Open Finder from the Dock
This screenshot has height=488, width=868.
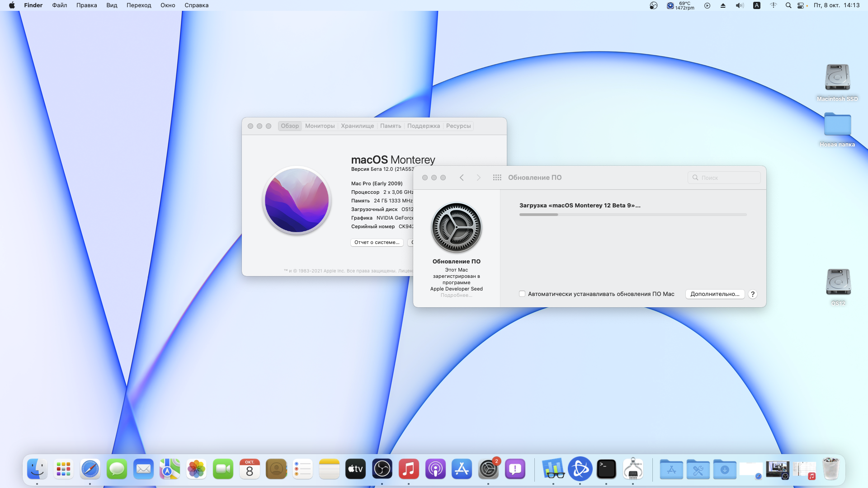click(37, 469)
